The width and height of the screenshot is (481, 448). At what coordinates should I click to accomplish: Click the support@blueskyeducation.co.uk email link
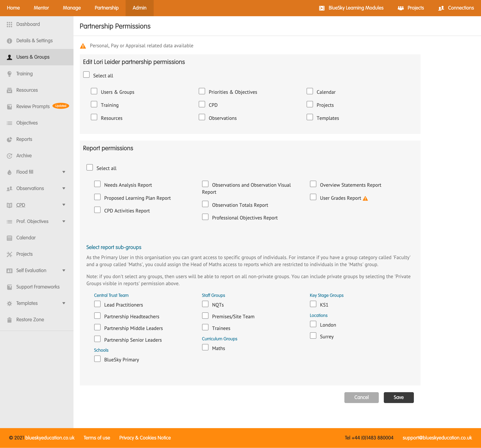pyautogui.click(x=437, y=438)
